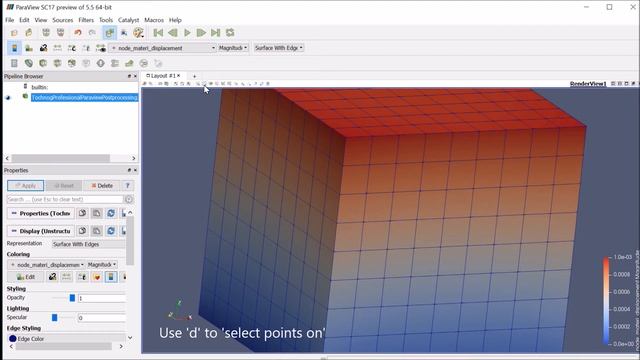Click Rescale to custom range toolbar icon
Image resolution: width=640 pixels, height=360 pixels.
[58, 48]
